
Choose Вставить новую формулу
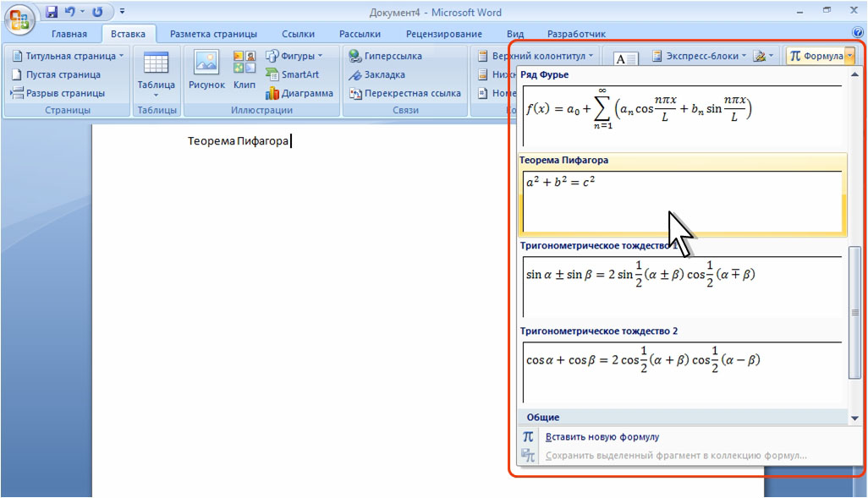pyautogui.click(x=602, y=437)
